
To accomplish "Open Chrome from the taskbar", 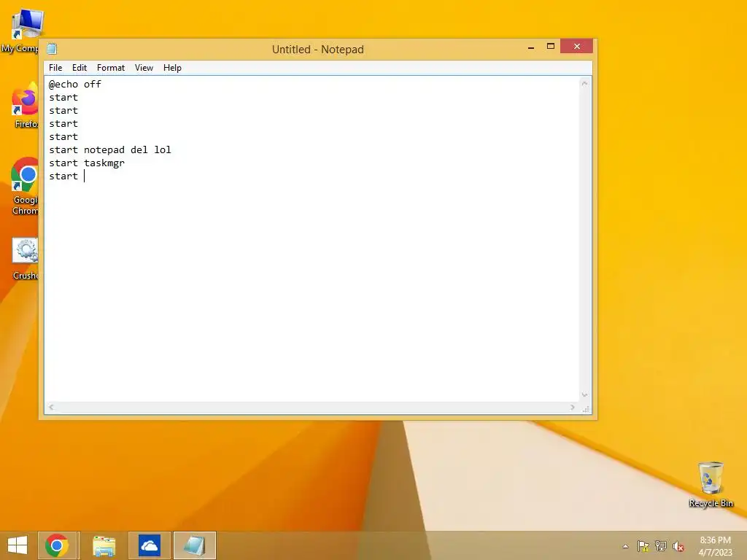I will pyautogui.click(x=57, y=545).
